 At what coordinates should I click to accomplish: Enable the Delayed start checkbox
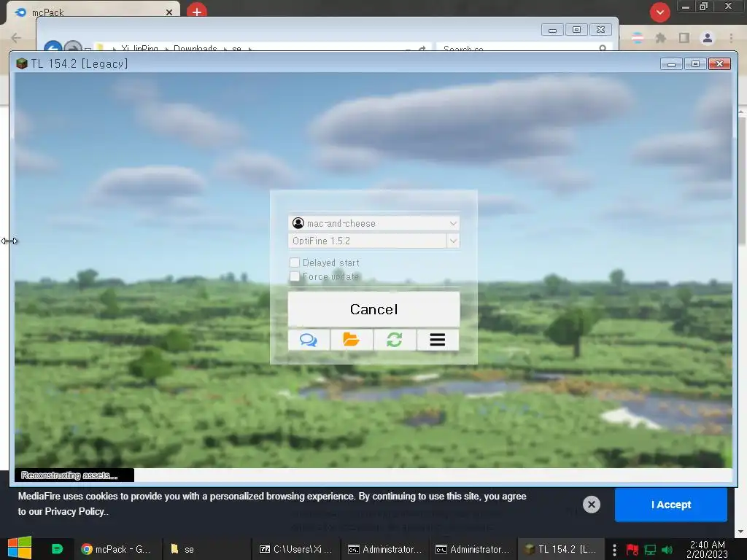tap(295, 262)
